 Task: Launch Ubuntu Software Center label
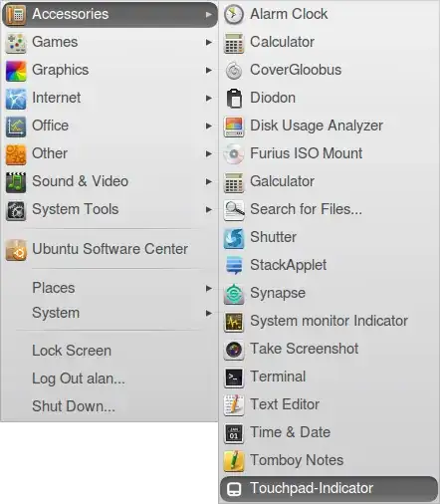[110, 249]
